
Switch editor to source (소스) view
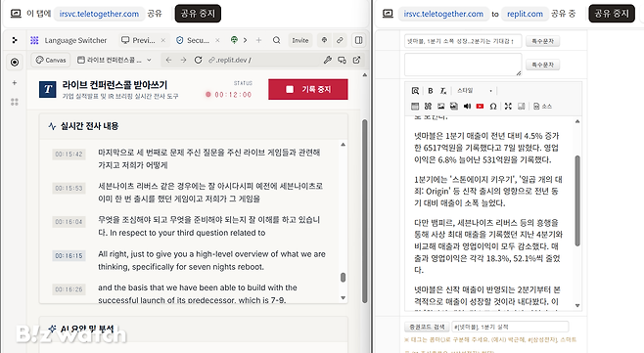tap(542, 106)
